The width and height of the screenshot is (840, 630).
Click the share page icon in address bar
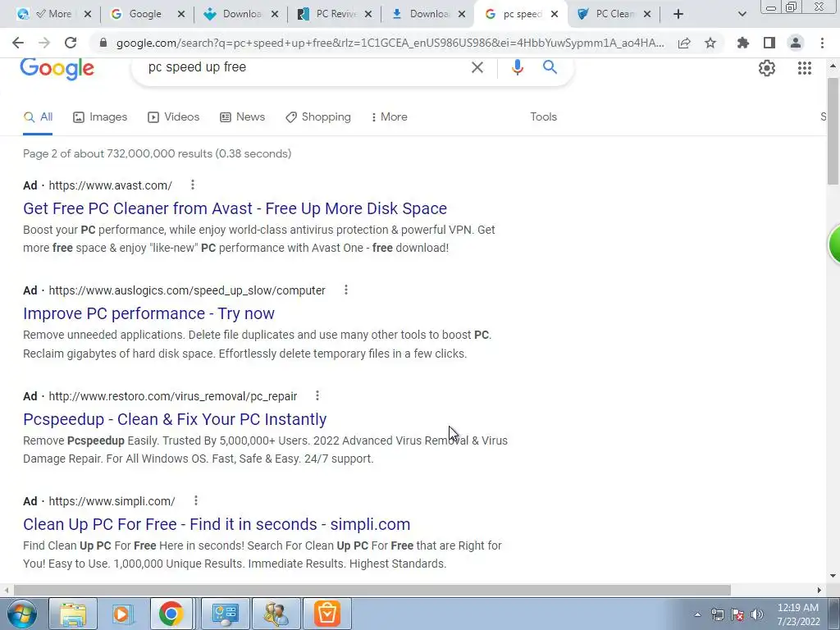684,43
